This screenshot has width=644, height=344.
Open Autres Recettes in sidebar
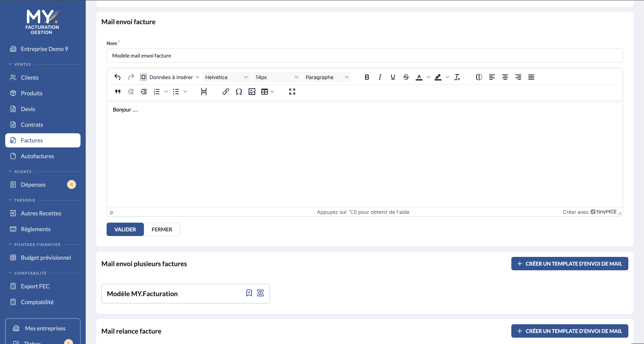click(x=43, y=213)
